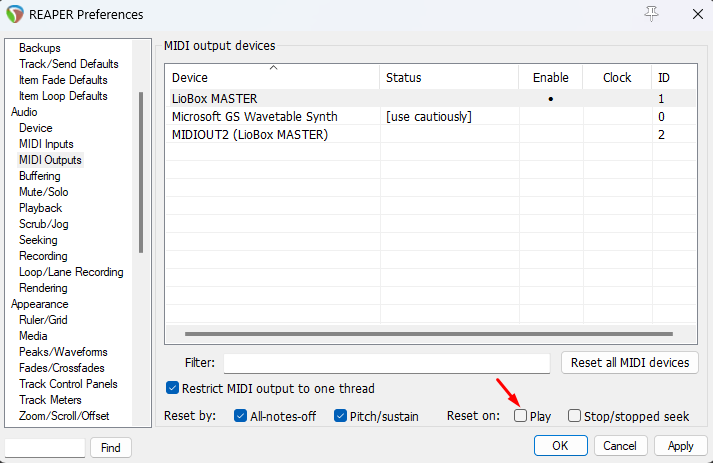Select the Audio category
This screenshot has width=713, height=463.
(x=24, y=112)
